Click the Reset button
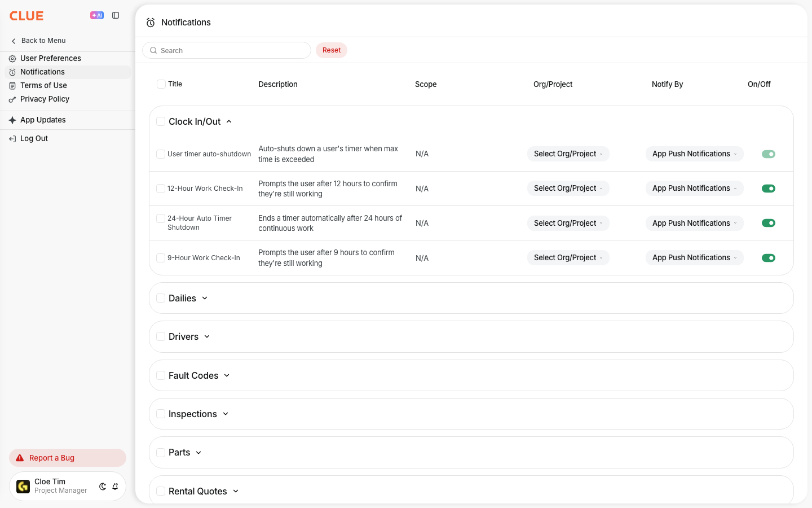The image size is (812, 508). coord(332,50)
